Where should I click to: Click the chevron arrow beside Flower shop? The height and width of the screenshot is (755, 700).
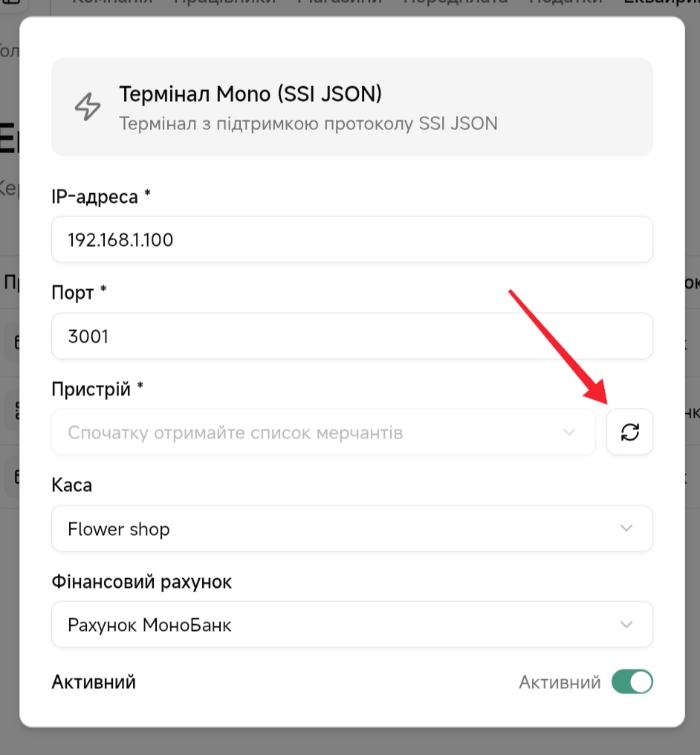click(626, 528)
